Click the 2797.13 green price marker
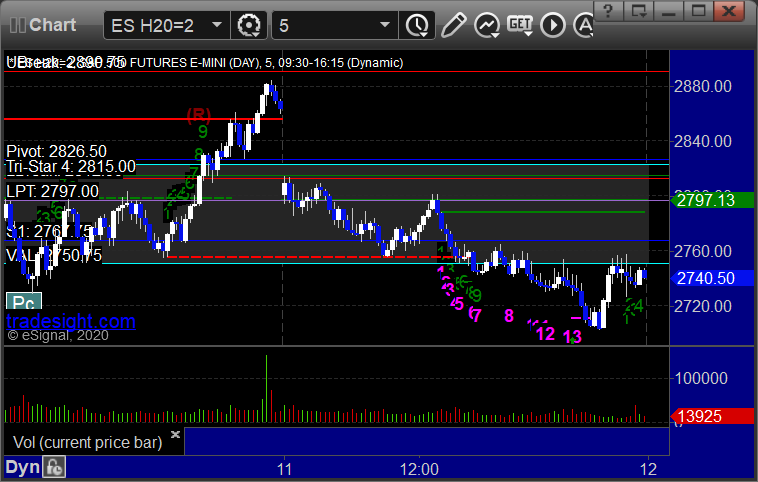This screenshot has width=758, height=482. point(712,200)
